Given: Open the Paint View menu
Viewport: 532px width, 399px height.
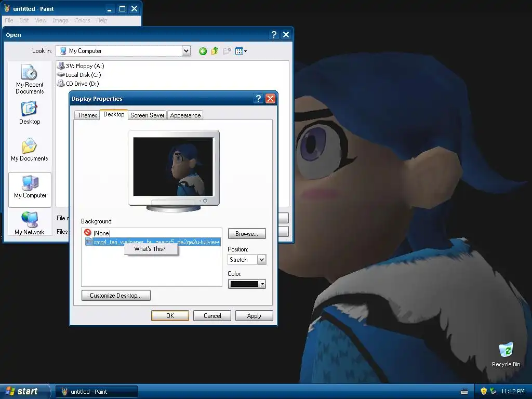Looking at the screenshot, I should (x=41, y=20).
